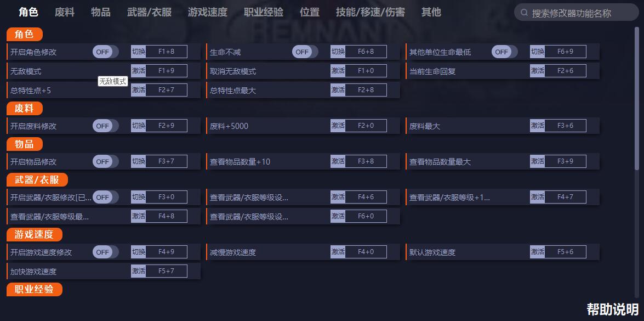
Task: Open the 帮助说明 help link
Action: click(612, 309)
